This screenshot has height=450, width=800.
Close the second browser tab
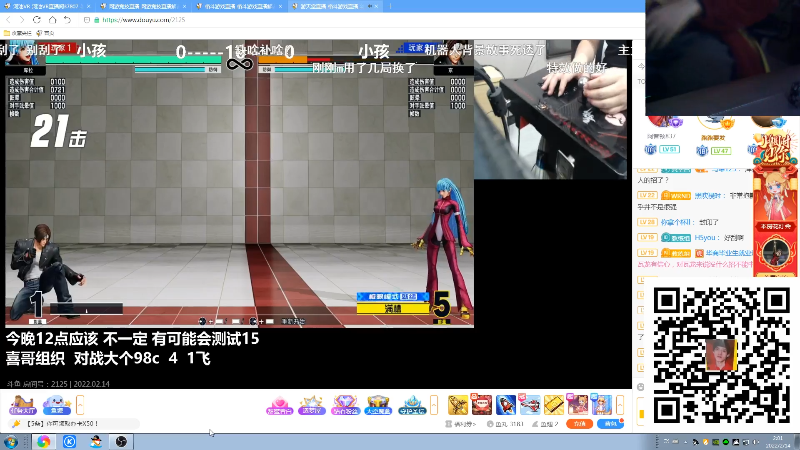184,6
